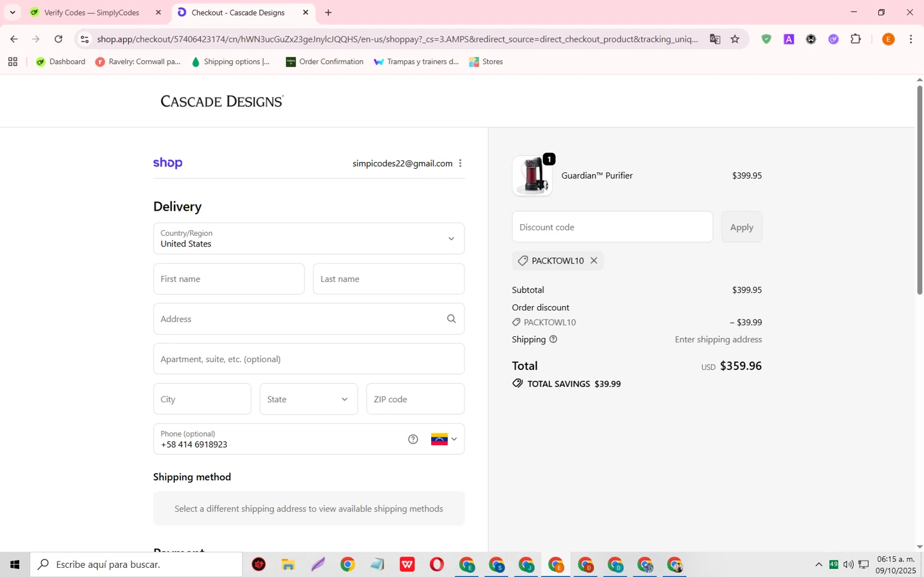The width and height of the screenshot is (924, 577).
Task: Open File Explorer from the taskbar
Action: pos(288,564)
